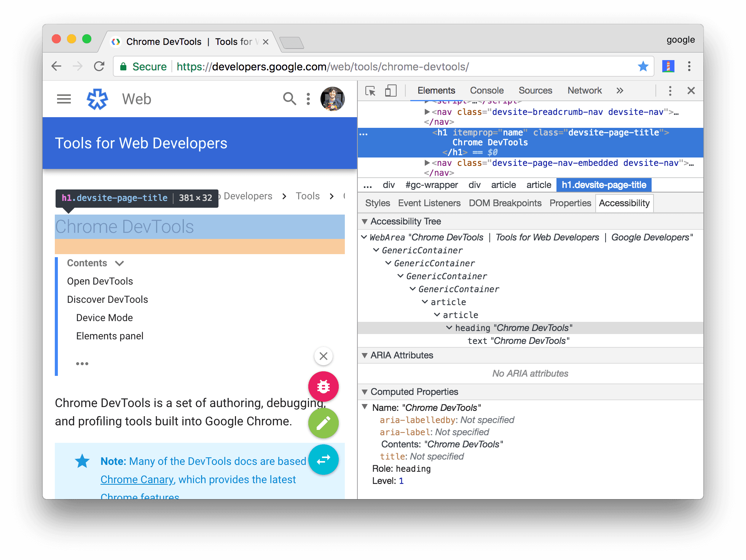Click the bug report floating icon
Image resolution: width=746 pixels, height=560 pixels.
click(324, 387)
